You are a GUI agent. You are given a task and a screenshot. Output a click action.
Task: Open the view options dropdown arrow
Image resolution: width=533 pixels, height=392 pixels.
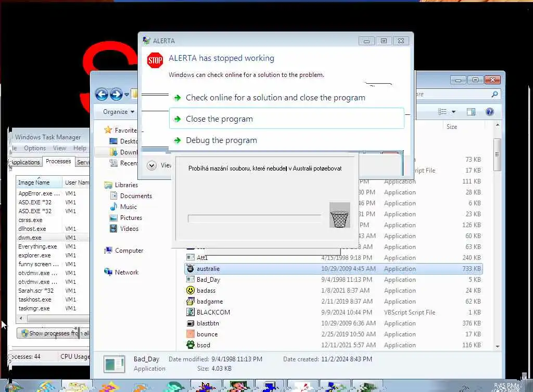tap(453, 112)
